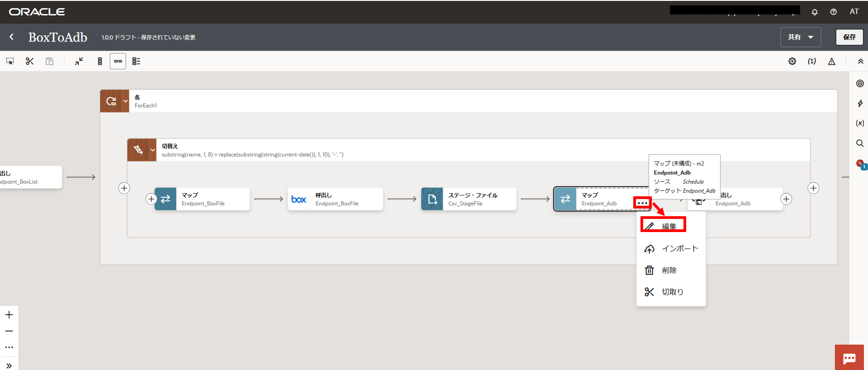The image size is (868, 370).
Task: Open the search magnifier in sidebar
Action: pyautogui.click(x=860, y=143)
